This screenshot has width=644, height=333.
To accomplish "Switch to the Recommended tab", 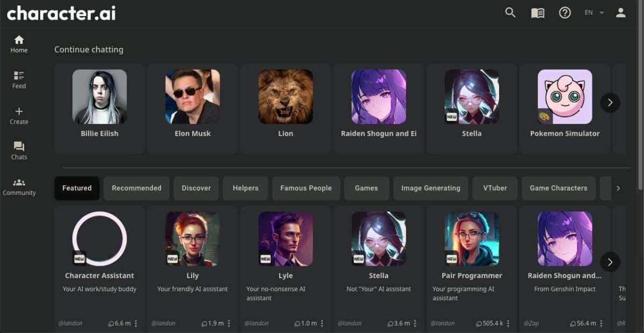I will pyautogui.click(x=136, y=189).
